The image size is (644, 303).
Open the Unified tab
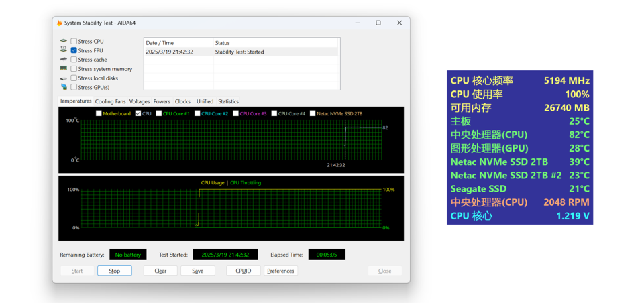coord(205,101)
